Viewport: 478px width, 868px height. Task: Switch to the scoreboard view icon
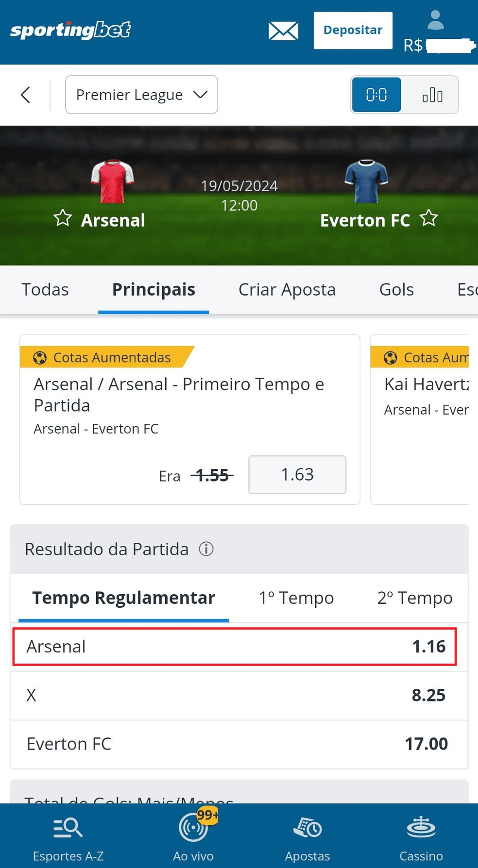pyautogui.click(x=376, y=95)
